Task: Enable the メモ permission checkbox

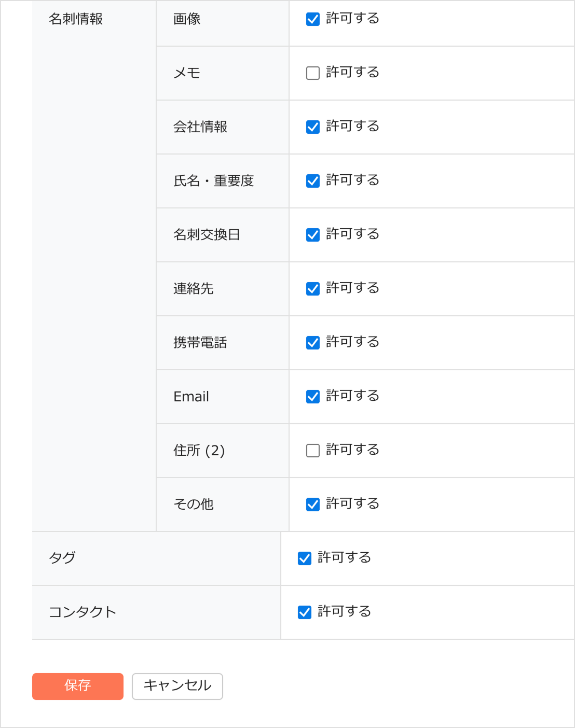Action: tap(313, 73)
